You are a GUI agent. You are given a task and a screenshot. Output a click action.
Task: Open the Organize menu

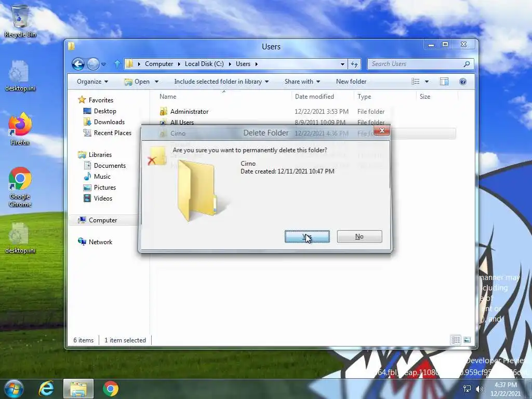tap(92, 82)
